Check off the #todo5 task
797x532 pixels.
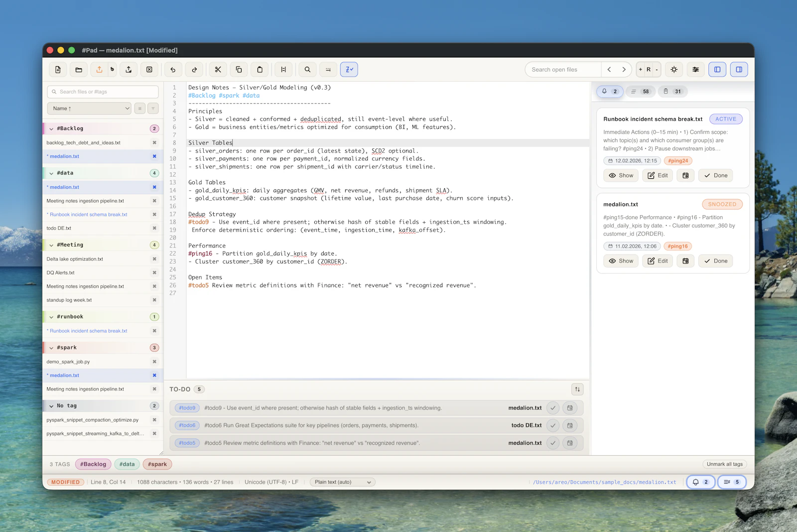pyautogui.click(x=553, y=443)
